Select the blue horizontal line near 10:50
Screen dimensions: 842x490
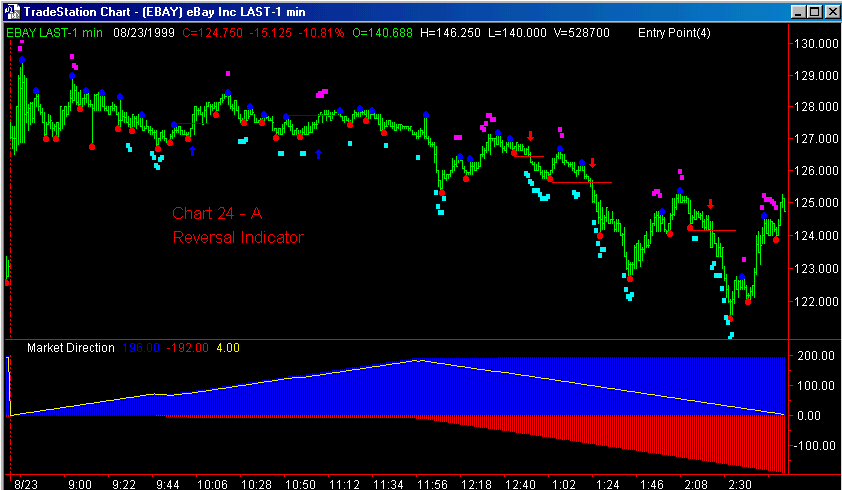[311, 115]
